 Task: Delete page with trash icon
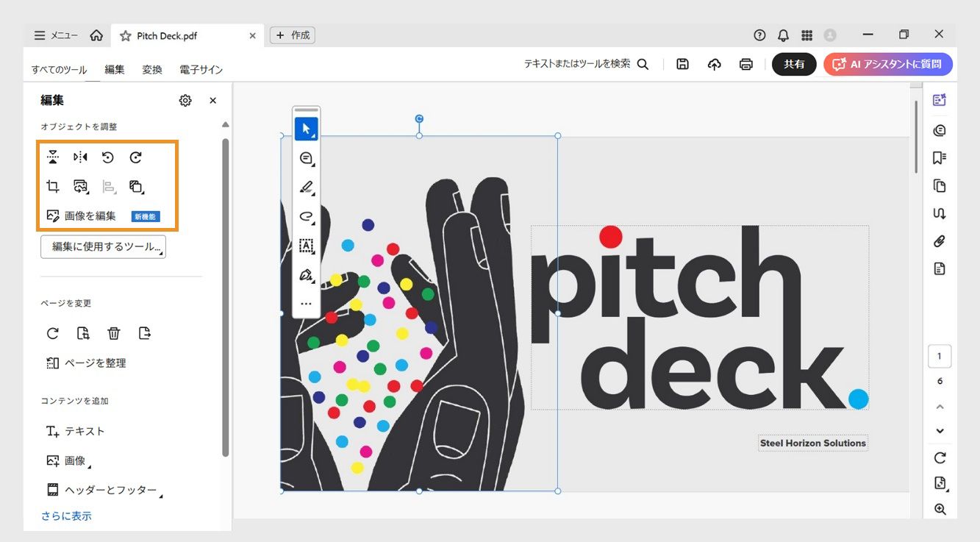coord(114,334)
